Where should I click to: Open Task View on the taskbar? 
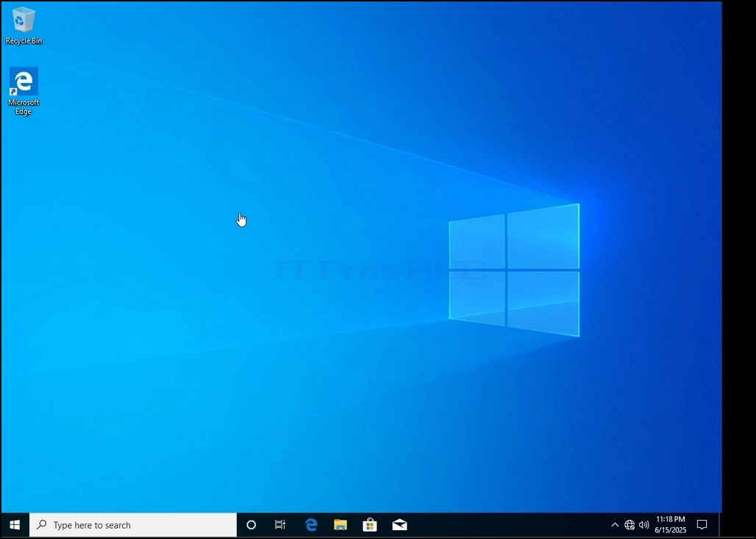pos(280,525)
